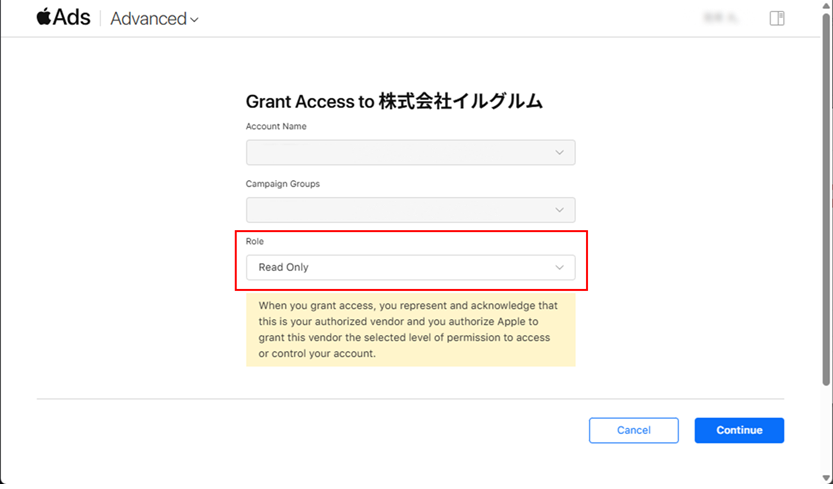Click the chevron in the Role field
Viewport: 833px width, 489px height.
[x=559, y=267]
